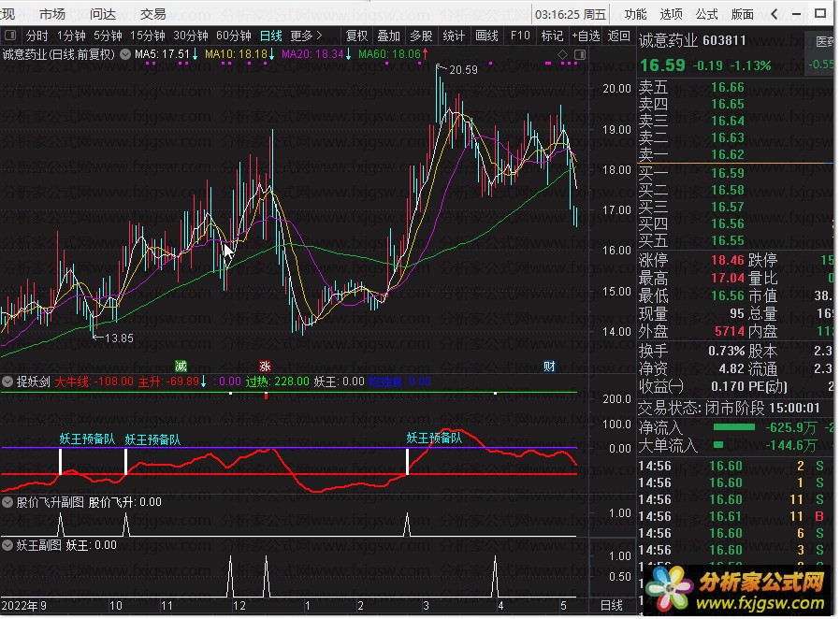Click the 外盘 value 5714
This screenshot has height=619, width=840.
(730, 331)
